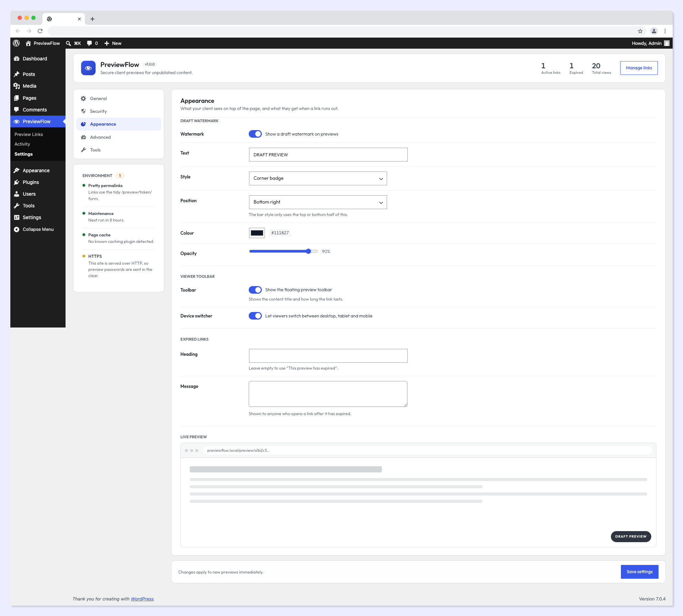Click the Pretty permalinks environment entry
Viewport: 683px width, 616px height.
click(x=119, y=192)
